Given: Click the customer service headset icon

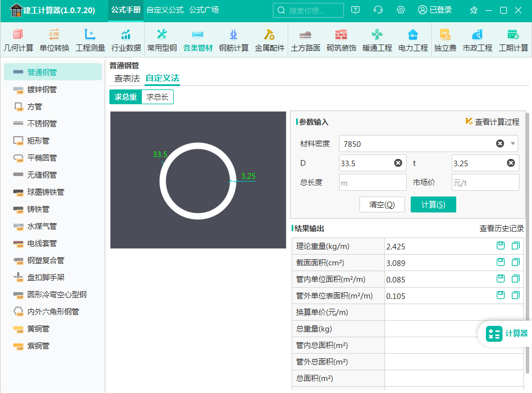Looking at the screenshot, I should [378, 10].
